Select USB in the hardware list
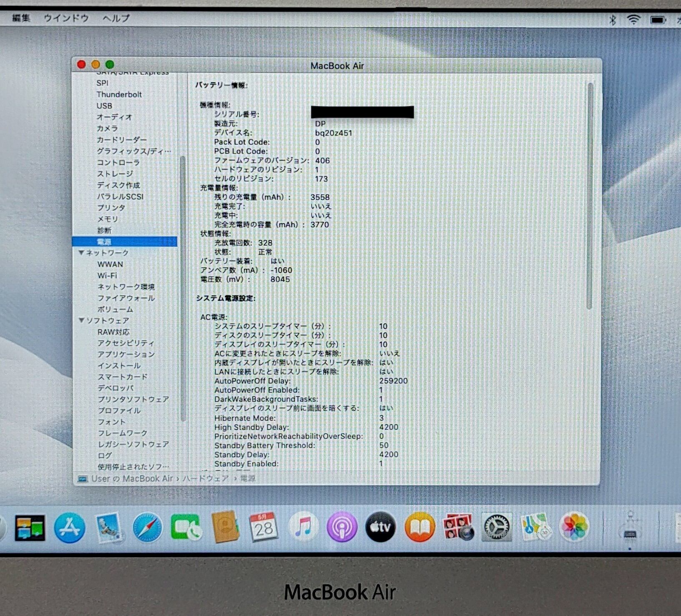Image resolution: width=681 pixels, height=616 pixels. [x=104, y=106]
